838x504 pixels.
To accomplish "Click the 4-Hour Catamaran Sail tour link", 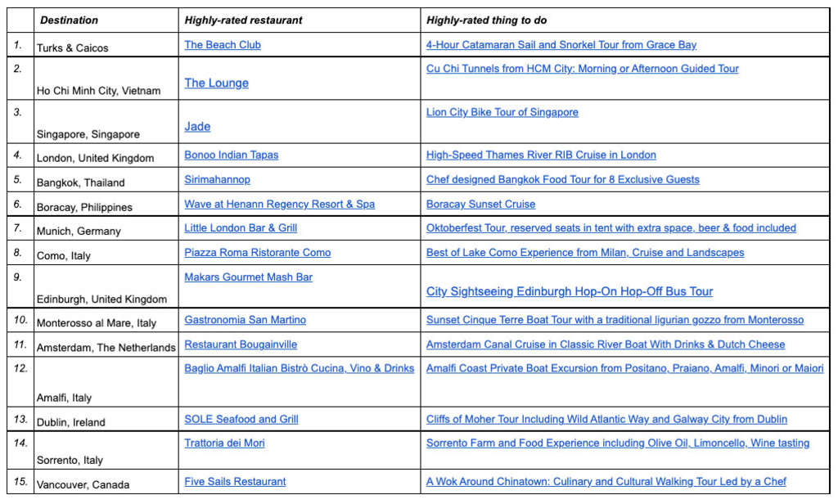I will (561, 45).
